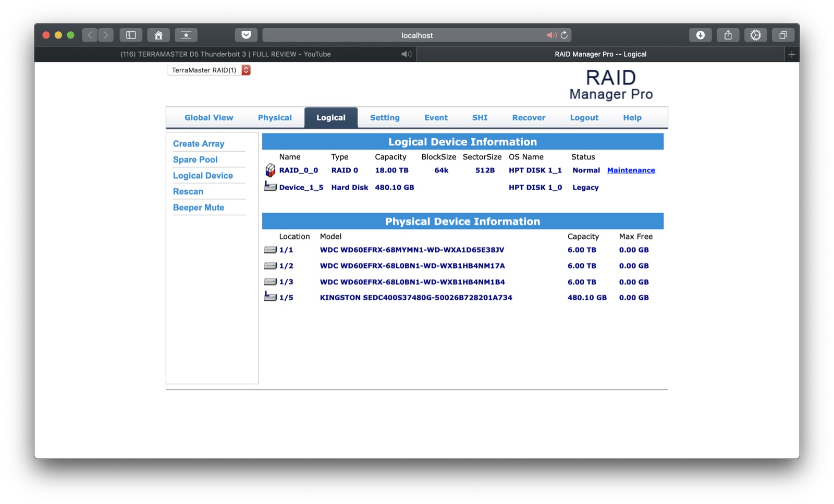Click the location 1/2 text
This screenshot has height=504, width=834.
point(286,266)
